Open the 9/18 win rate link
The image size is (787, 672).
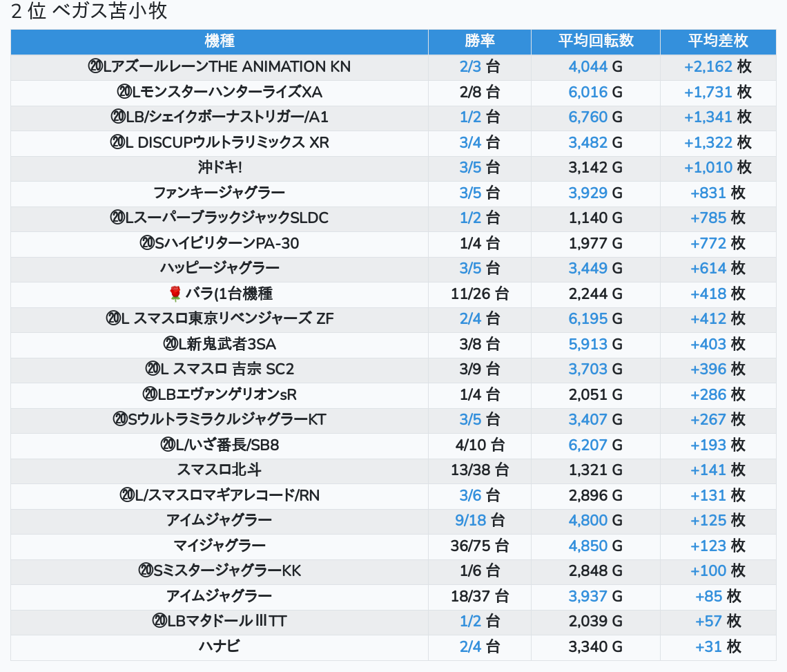pos(470,520)
